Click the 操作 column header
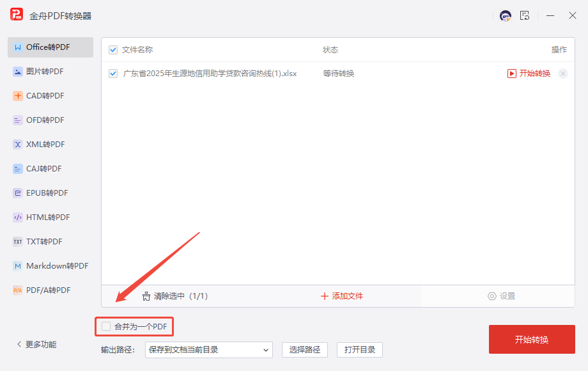 pyautogui.click(x=559, y=50)
